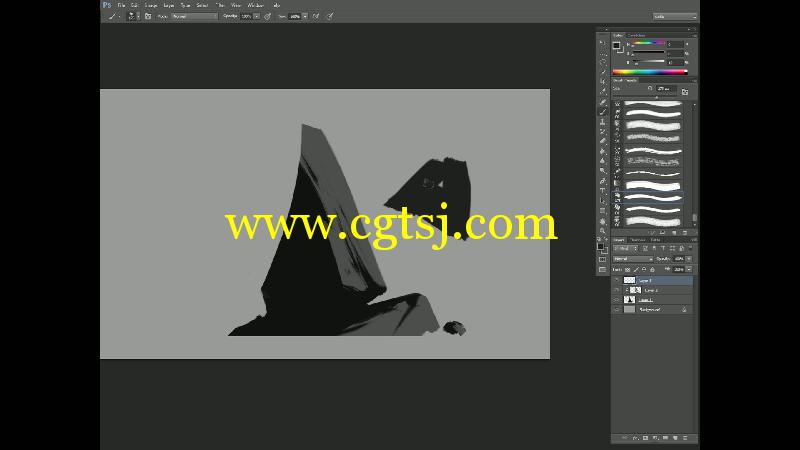Select the Brush tool in the toolbox
The image size is (800, 450).
click(x=603, y=112)
